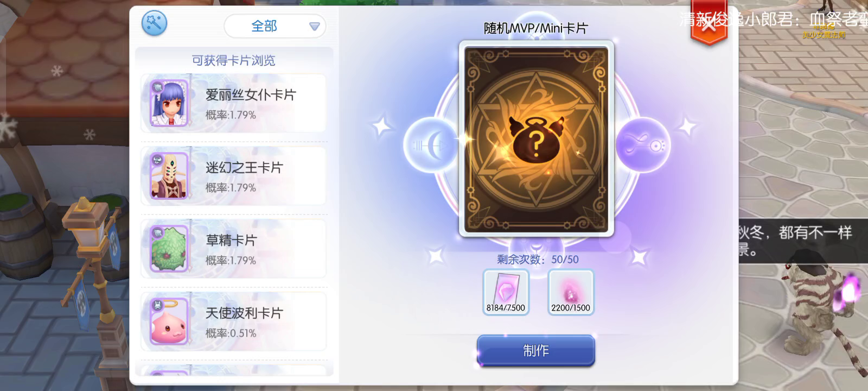Image resolution: width=868 pixels, height=391 pixels.
Task: Tap the pink dust material 2200/1500
Action: (x=571, y=292)
